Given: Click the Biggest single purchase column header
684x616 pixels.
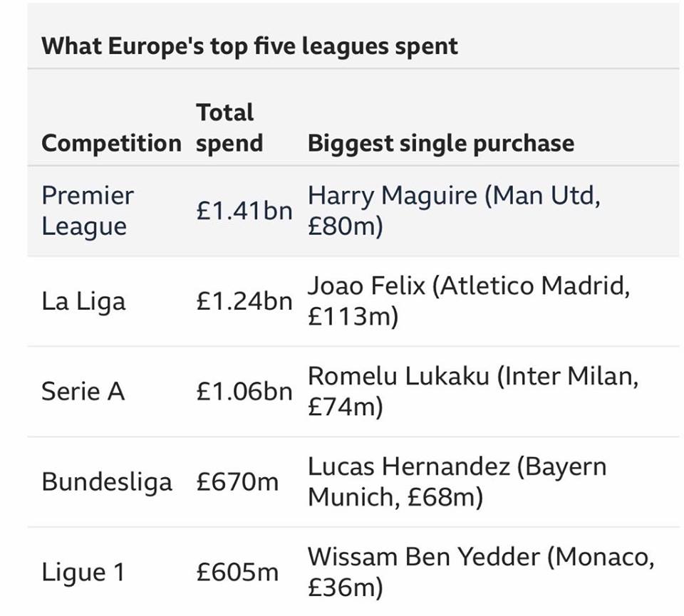Looking at the screenshot, I should 441,143.
